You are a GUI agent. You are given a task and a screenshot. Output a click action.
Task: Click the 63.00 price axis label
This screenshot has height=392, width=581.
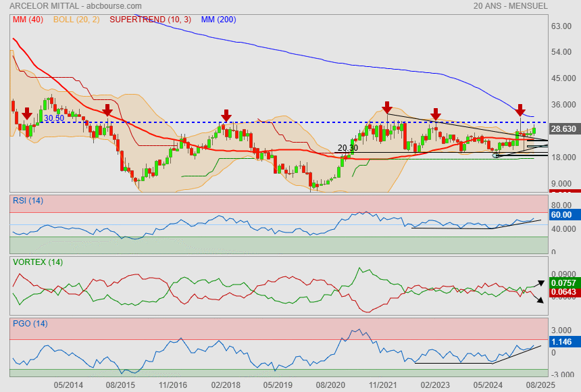(561, 26)
